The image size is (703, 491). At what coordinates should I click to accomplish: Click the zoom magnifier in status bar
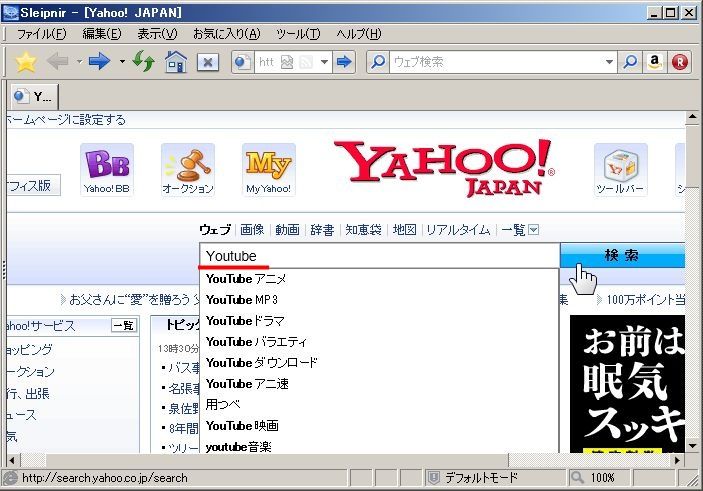click(x=577, y=478)
